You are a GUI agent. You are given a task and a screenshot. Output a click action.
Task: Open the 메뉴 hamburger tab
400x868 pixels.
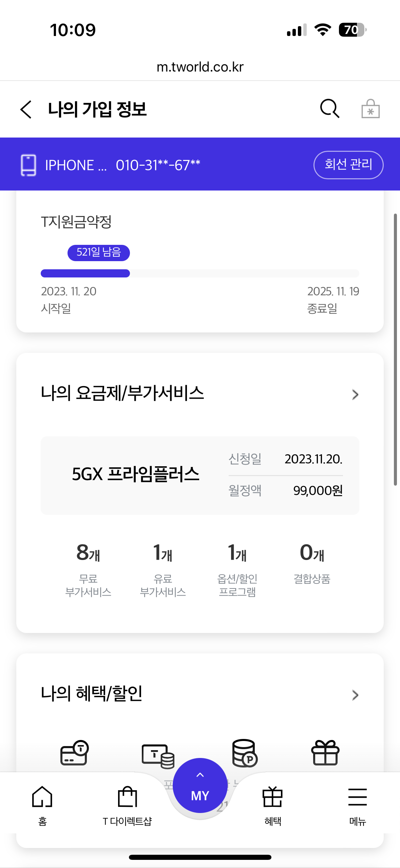pyautogui.click(x=358, y=805)
